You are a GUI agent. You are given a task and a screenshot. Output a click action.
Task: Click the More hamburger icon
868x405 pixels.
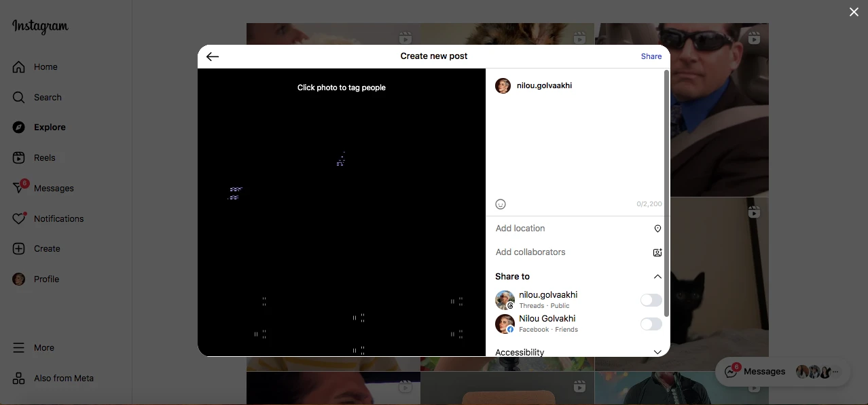click(x=19, y=348)
